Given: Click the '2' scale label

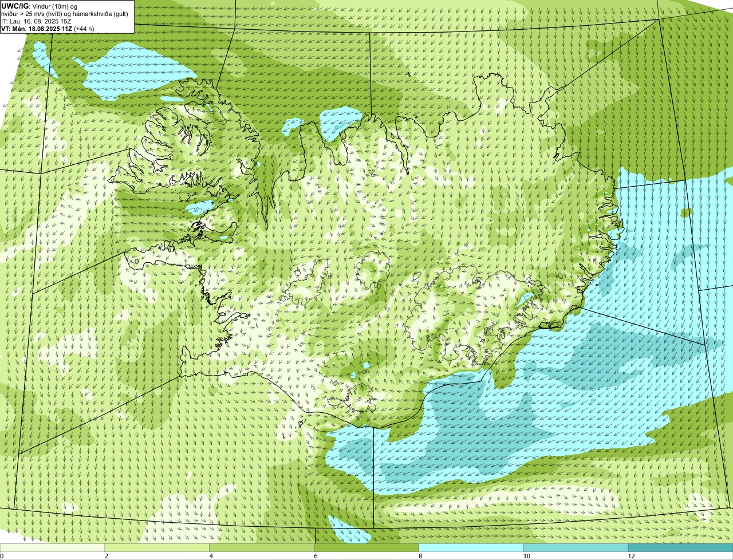Looking at the screenshot, I should [x=107, y=556].
